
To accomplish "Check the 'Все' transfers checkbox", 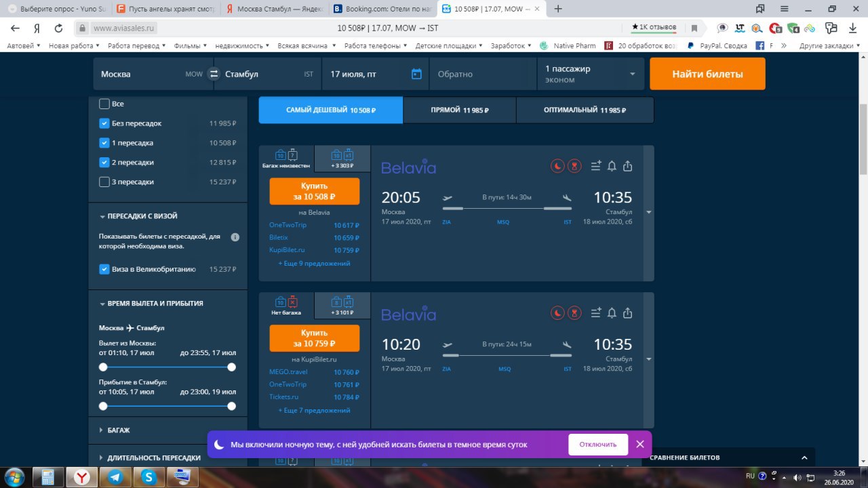I will coord(104,104).
